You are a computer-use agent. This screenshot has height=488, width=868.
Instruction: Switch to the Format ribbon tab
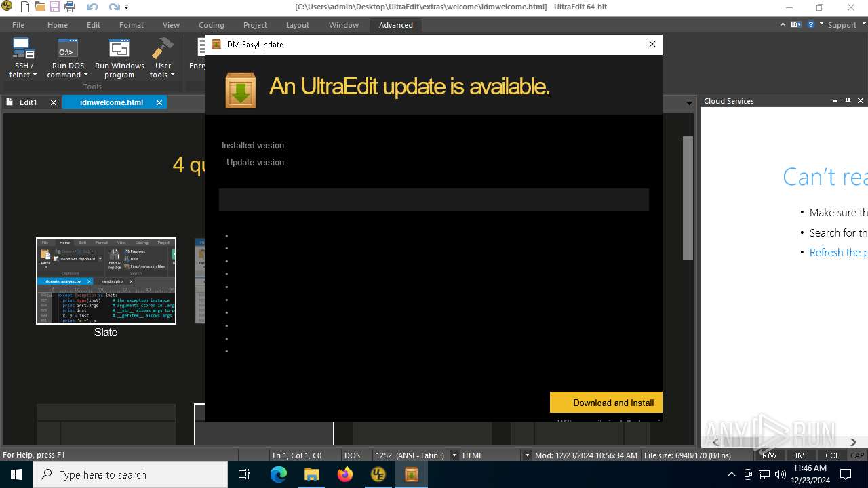132,25
